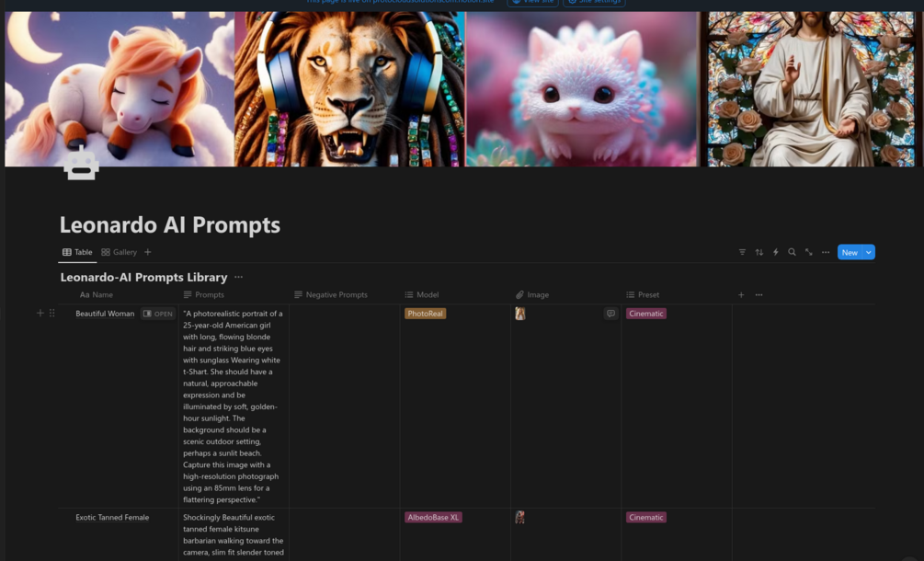Open the column options three-dot menu
The width and height of the screenshot is (924, 561).
[x=759, y=294]
